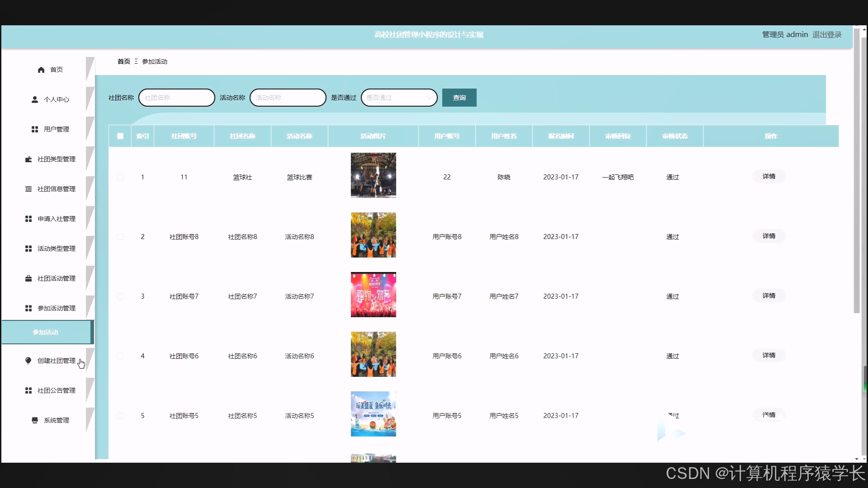
Task: Open the pink concert image in row 3
Action: tap(373, 295)
